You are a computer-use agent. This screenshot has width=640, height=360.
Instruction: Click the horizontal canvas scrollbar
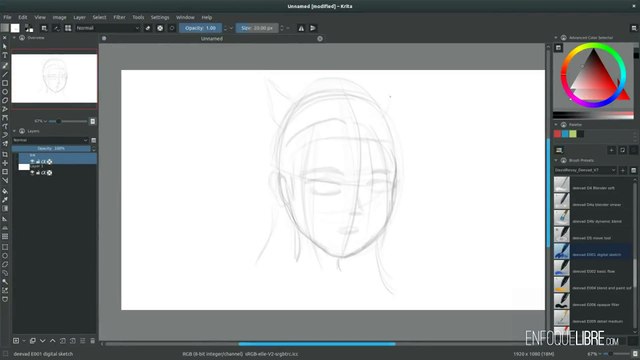click(317, 344)
